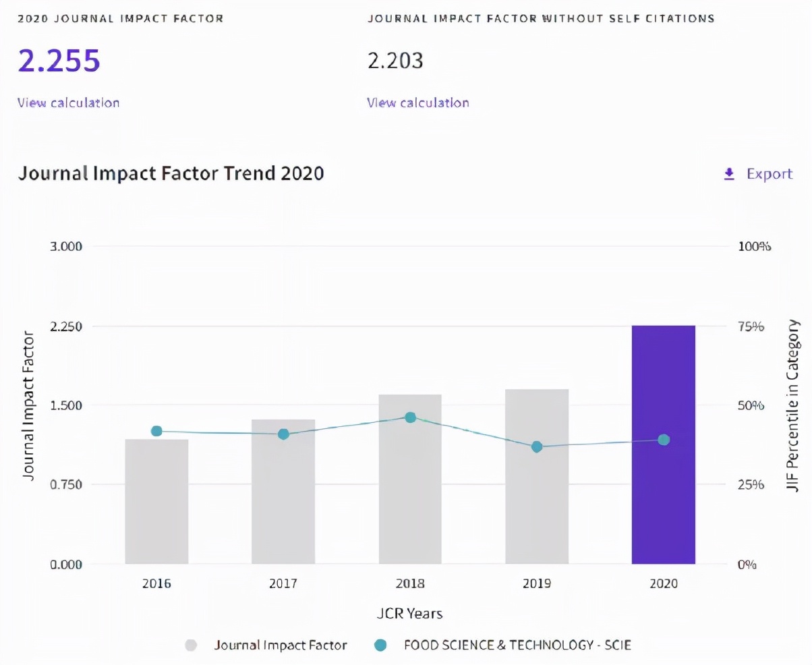Click the purple 2020 impact factor bar
Viewport: 812px width, 665px height.
tap(663, 472)
